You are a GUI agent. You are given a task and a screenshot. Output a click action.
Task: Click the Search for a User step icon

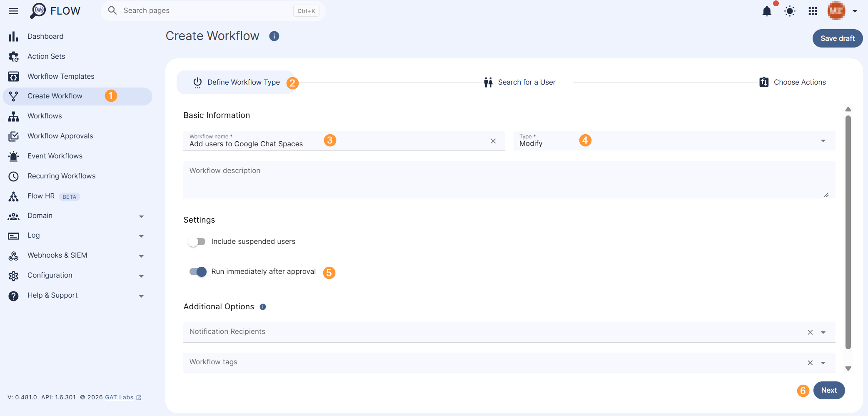(488, 83)
